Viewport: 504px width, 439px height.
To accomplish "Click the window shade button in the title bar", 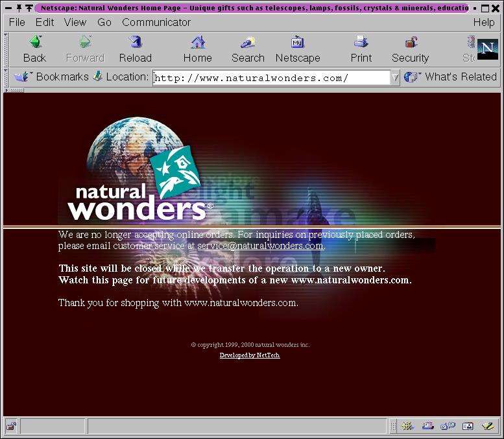I will tap(29, 8).
